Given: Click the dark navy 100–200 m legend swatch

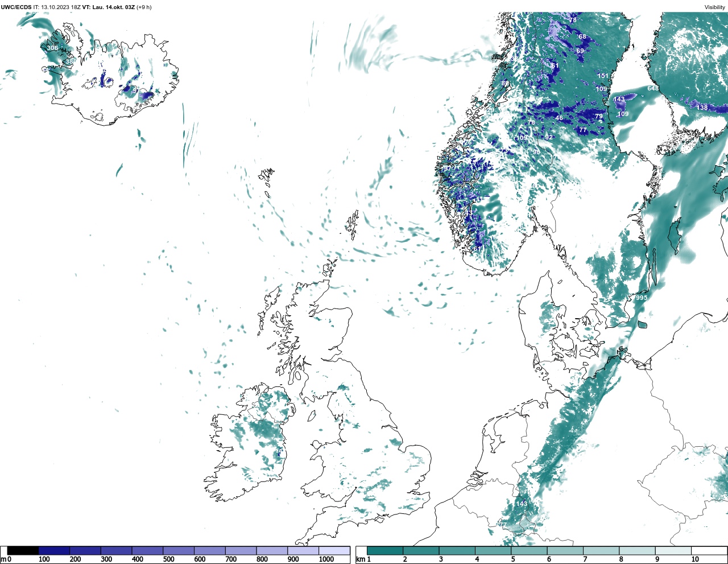Looking at the screenshot, I should click(x=54, y=550).
